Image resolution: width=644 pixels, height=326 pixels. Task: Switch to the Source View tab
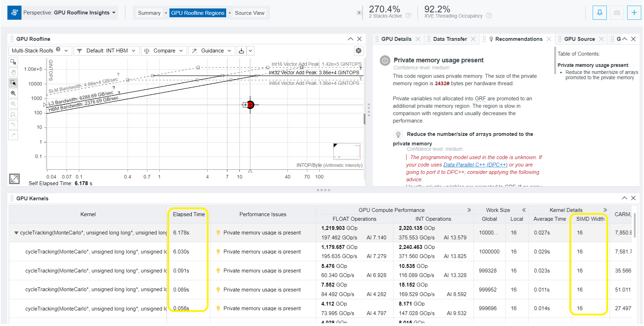249,13
